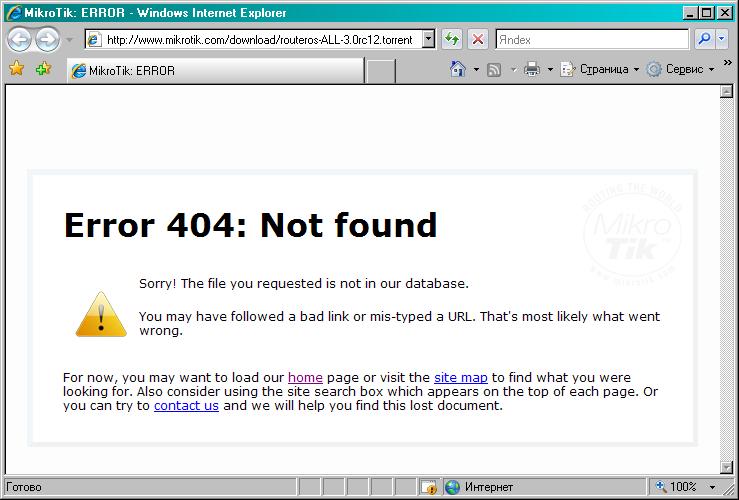
Task: Go forward with the Forward arrow button
Action: tap(47, 39)
